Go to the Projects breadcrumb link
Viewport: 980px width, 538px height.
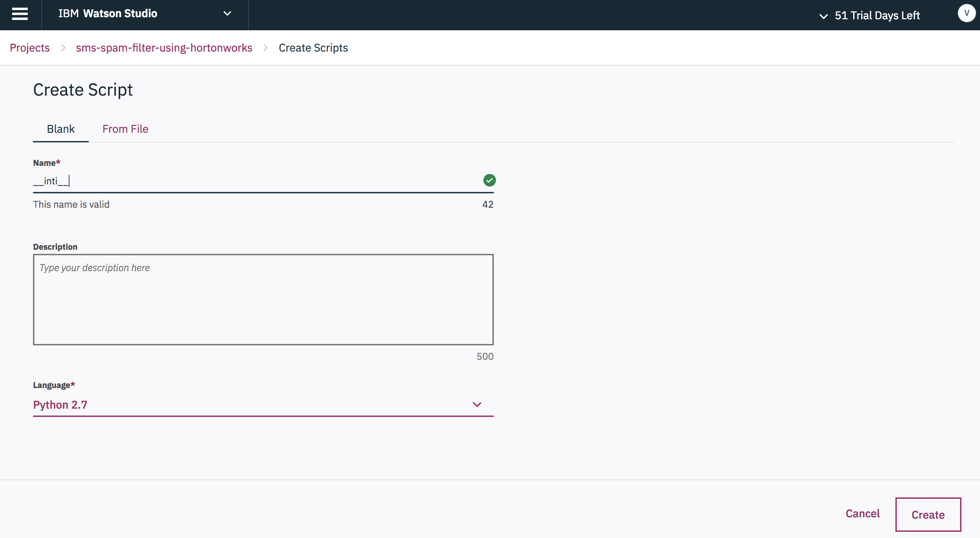pos(30,48)
